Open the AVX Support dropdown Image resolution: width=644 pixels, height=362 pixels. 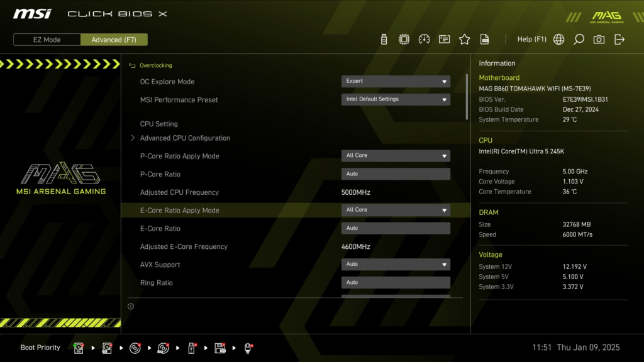(396, 264)
